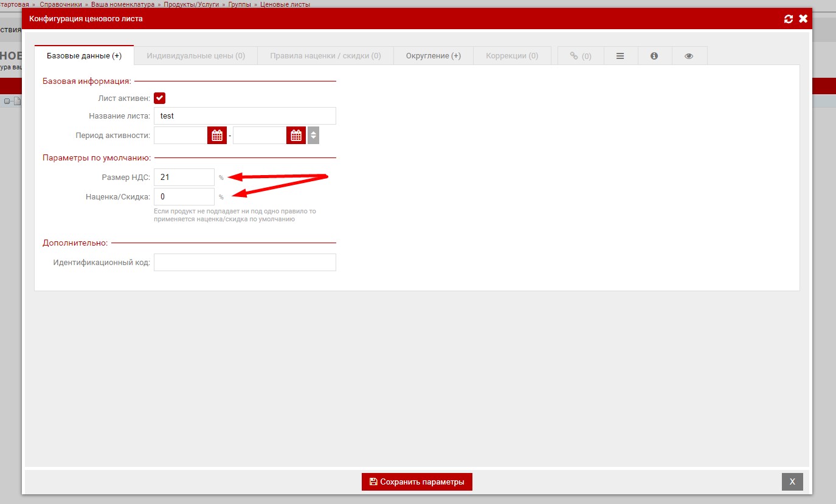This screenshot has height=504, width=836.
Task: Open the info icon tab
Action: (654, 56)
